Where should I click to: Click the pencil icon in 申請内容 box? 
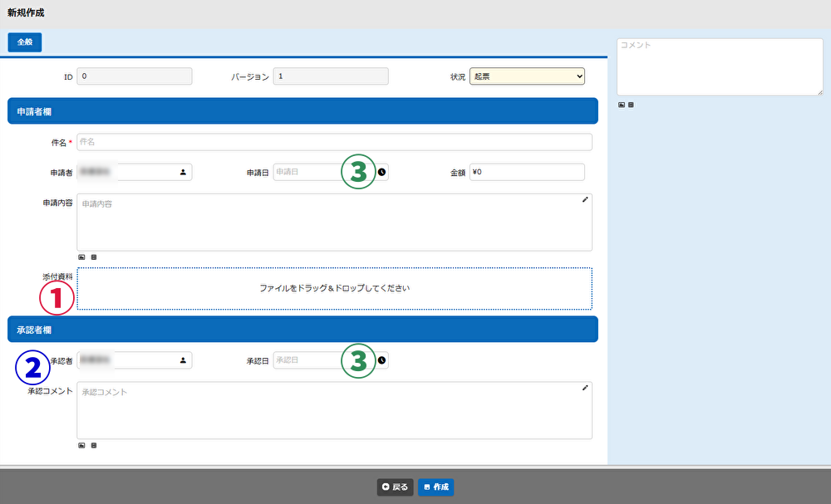click(x=584, y=200)
